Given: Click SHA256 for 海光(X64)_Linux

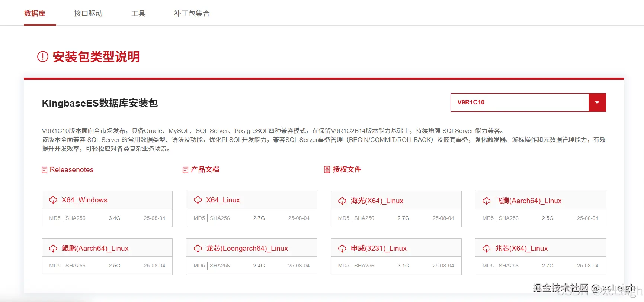Looking at the screenshot, I should [x=364, y=218].
